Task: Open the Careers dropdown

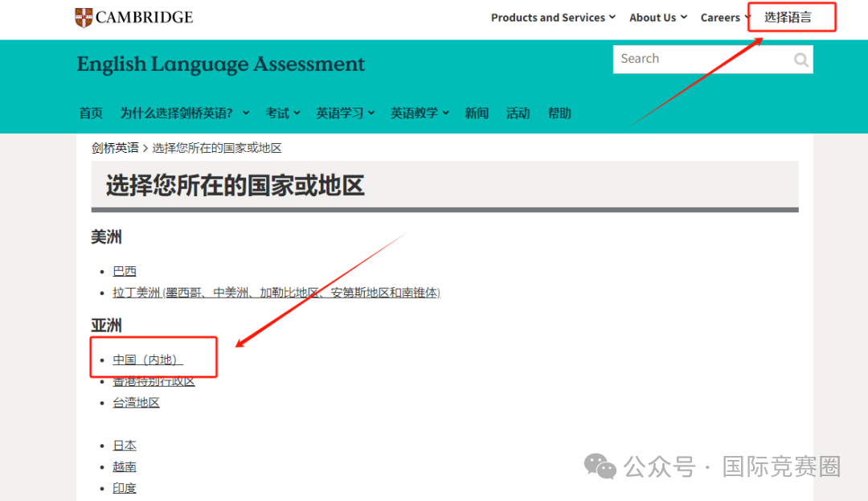Action: pos(725,18)
